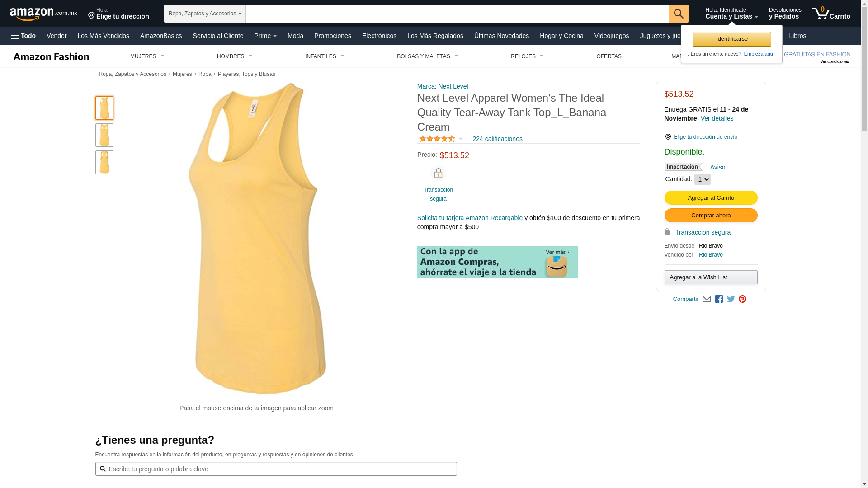Expand the MUJERES fashion menu
868x488 pixels.
click(x=147, y=56)
